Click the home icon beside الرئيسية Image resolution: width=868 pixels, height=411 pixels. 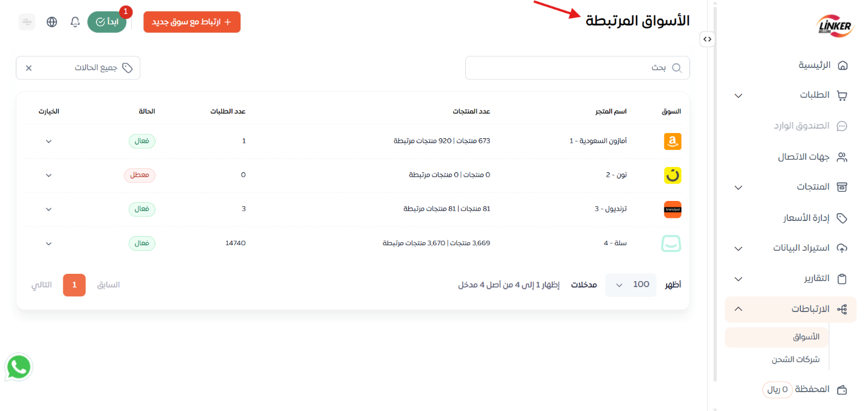(x=842, y=65)
